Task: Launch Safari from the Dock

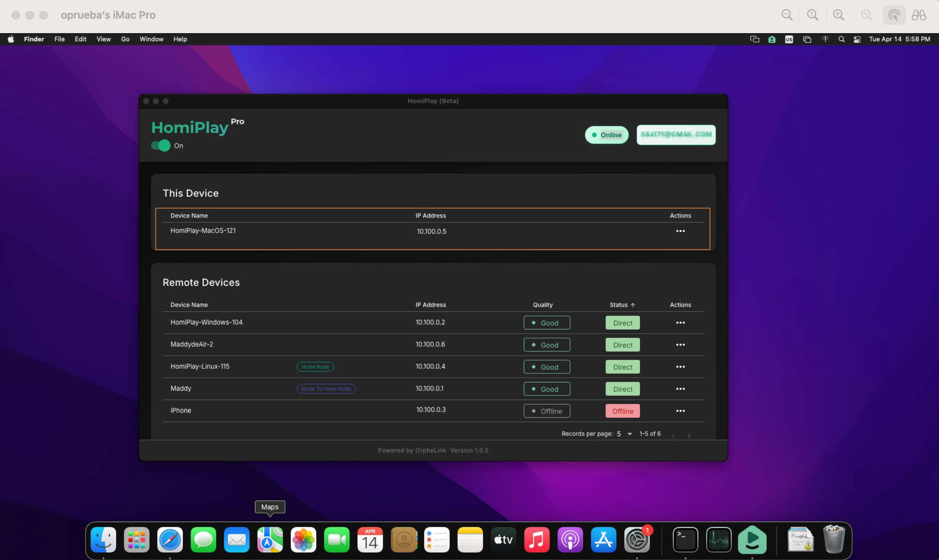Action: coord(170,540)
